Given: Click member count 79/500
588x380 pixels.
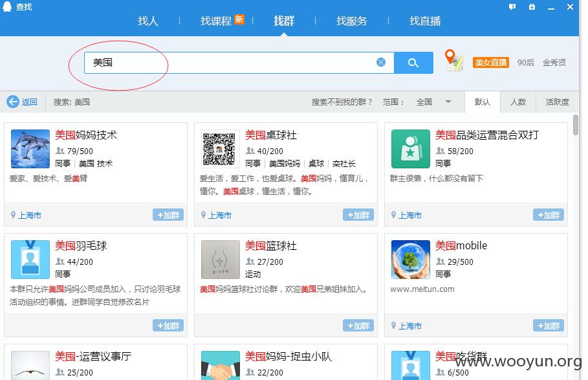Looking at the screenshot, I should click(x=80, y=151).
